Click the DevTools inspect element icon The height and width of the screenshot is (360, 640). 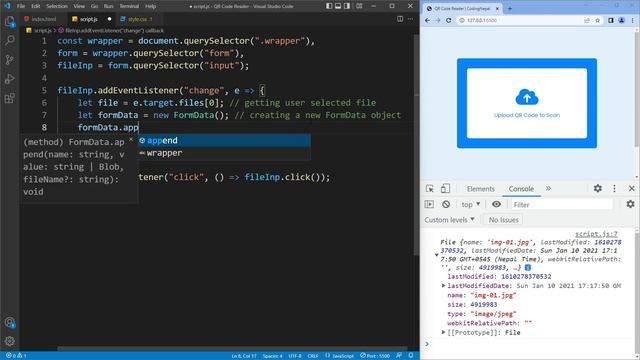(x=430, y=189)
